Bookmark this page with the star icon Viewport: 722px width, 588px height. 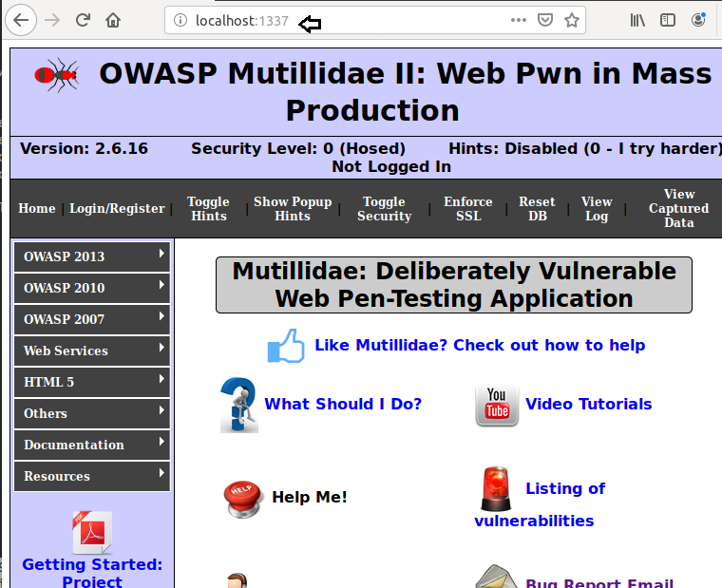tap(571, 20)
